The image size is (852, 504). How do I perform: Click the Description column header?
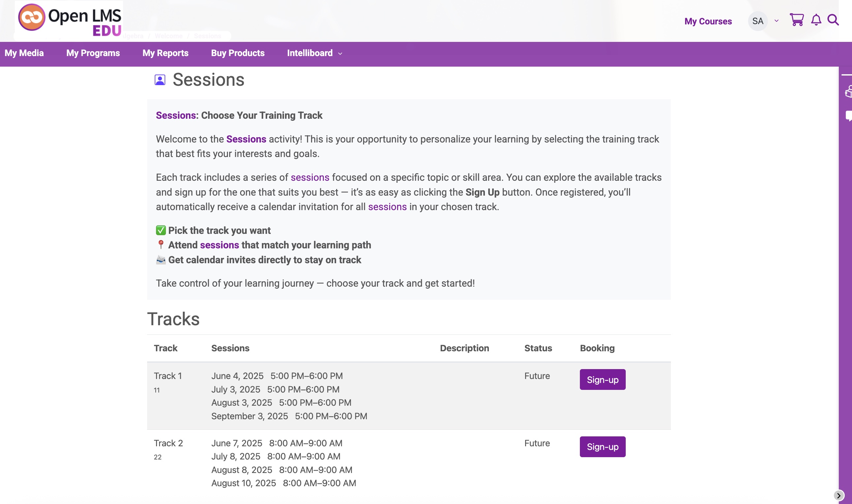tap(464, 348)
